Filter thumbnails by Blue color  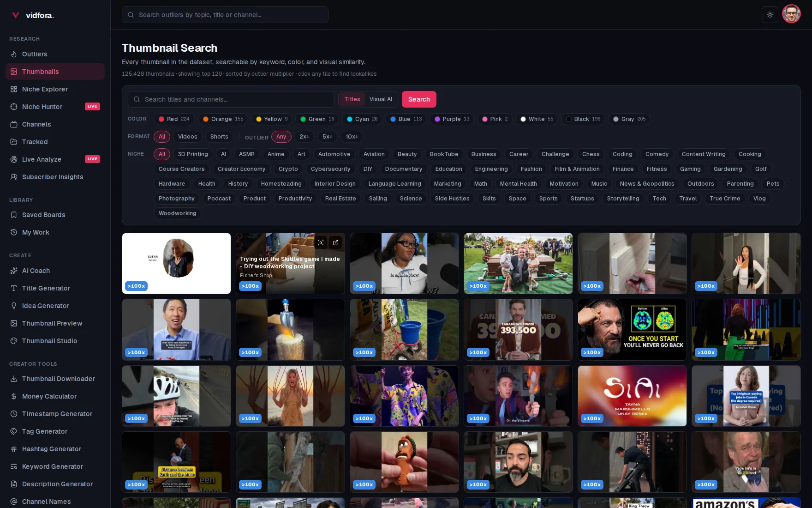pyautogui.click(x=406, y=119)
